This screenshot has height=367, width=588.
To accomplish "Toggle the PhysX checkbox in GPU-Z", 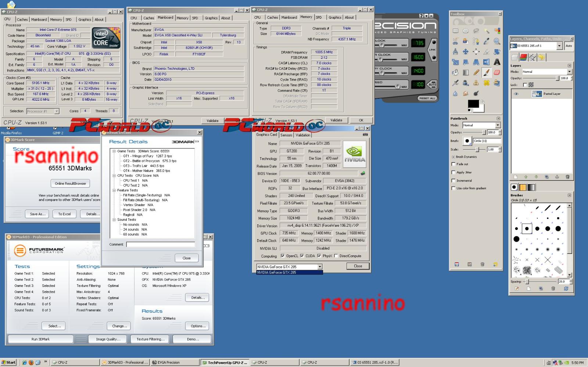I will [x=319, y=256].
